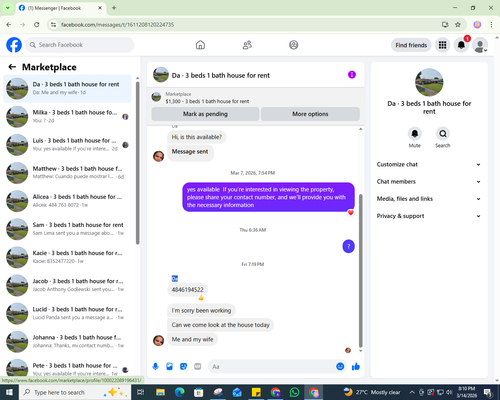Open Da's conversation in the list

67,88
